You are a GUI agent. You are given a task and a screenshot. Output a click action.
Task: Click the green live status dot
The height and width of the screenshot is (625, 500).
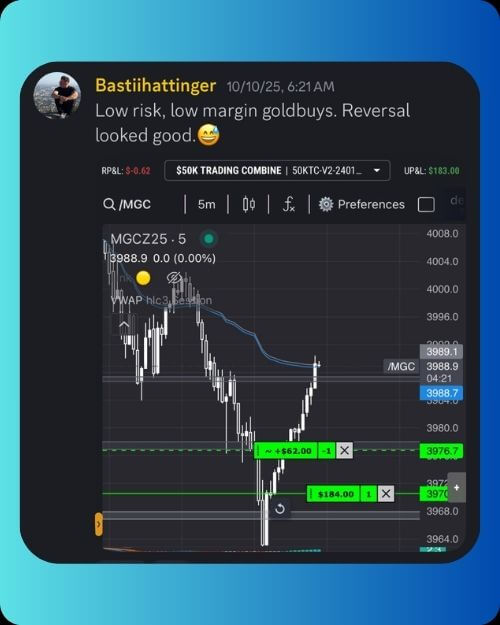coord(209,239)
